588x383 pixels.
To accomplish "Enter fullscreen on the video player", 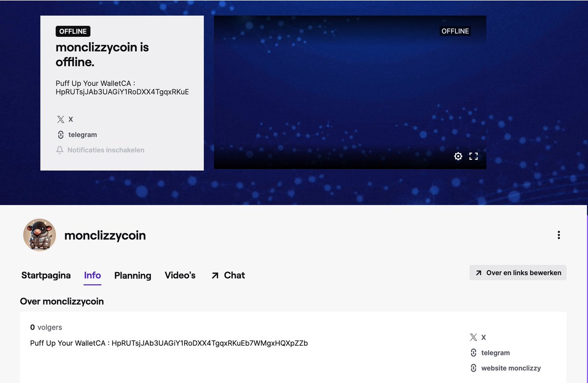I will pyautogui.click(x=473, y=156).
